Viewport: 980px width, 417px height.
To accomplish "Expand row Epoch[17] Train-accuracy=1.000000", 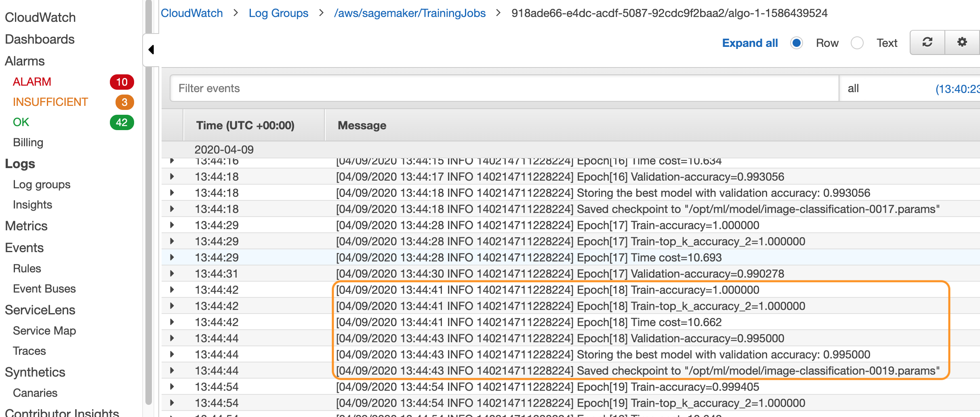I will click(172, 225).
